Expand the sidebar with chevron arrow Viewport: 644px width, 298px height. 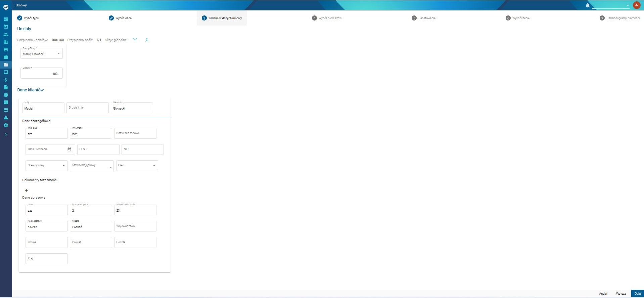pyautogui.click(x=6, y=134)
